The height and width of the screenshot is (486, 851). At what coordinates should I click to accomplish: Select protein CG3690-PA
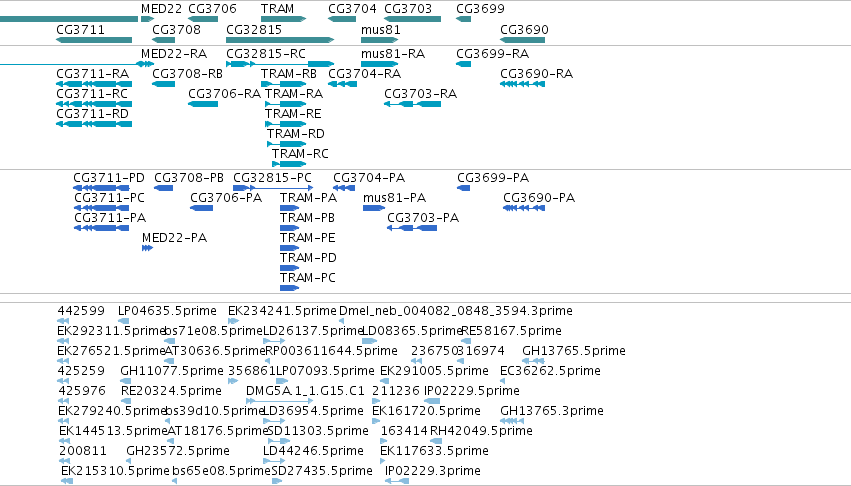[x=539, y=198]
